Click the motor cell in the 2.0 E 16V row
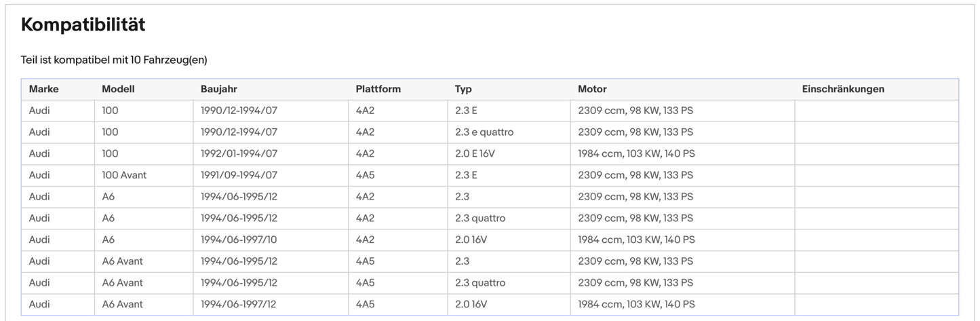Image resolution: width=980 pixels, height=321 pixels. pyautogui.click(x=636, y=154)
